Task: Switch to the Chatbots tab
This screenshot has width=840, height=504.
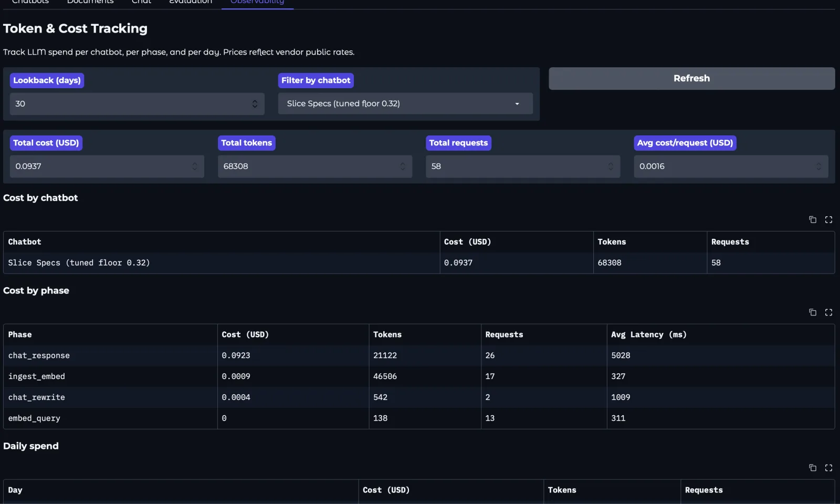Action: coord(30,2)
